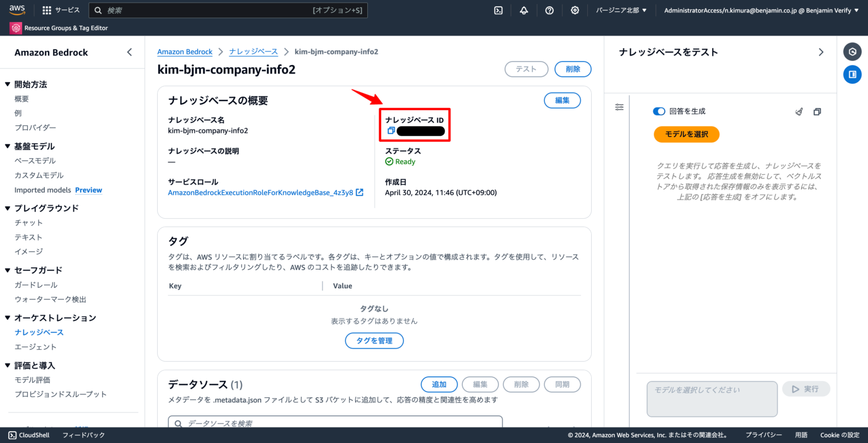Viewport: 868px width, 443px height.
Task: Open the test panel configuration sliders icon
Action: pos(619,106)
